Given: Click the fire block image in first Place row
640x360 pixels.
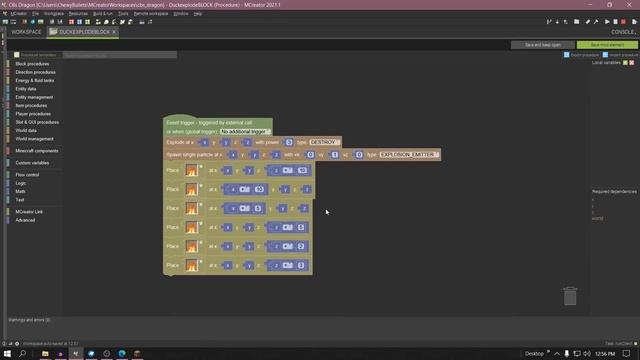Looking at the screenshot, I should 191,170.
